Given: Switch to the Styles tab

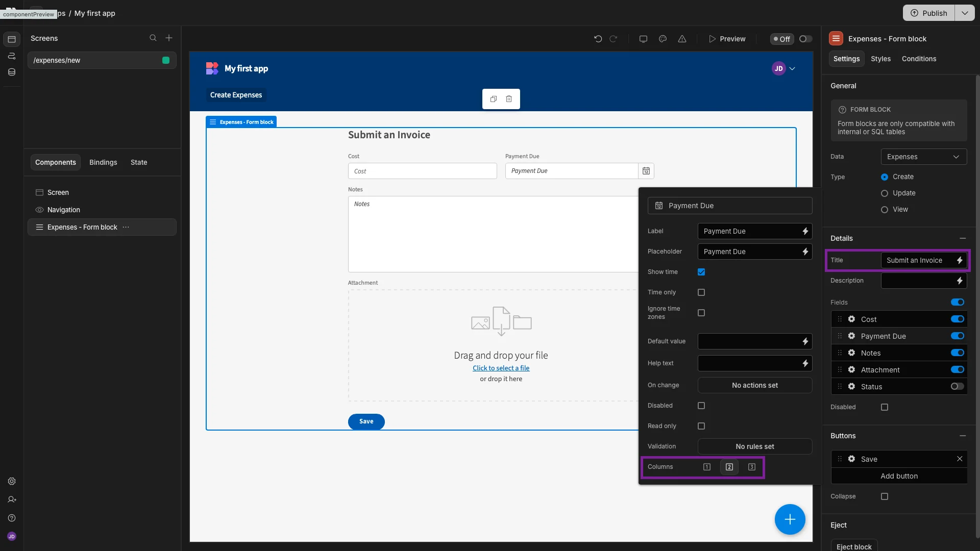Looking at the screenshot, I should click(x=880, y=59).
